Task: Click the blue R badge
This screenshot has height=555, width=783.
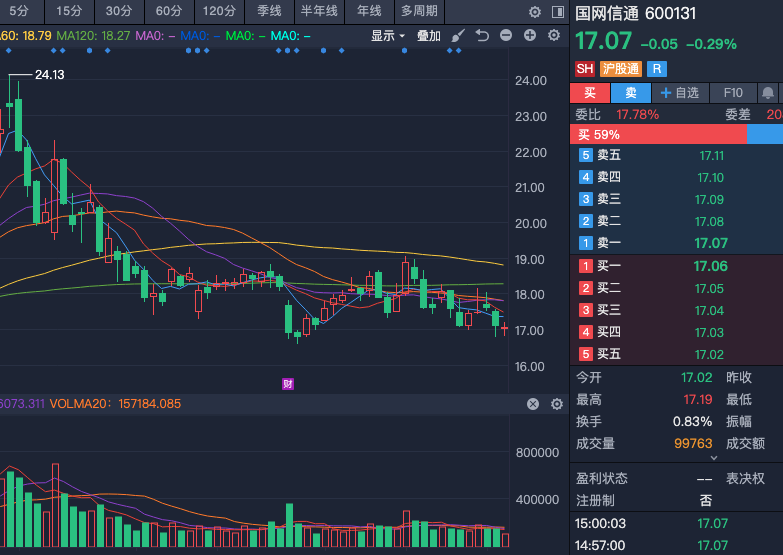Action: pyautogui.click(x=657, y=69)
